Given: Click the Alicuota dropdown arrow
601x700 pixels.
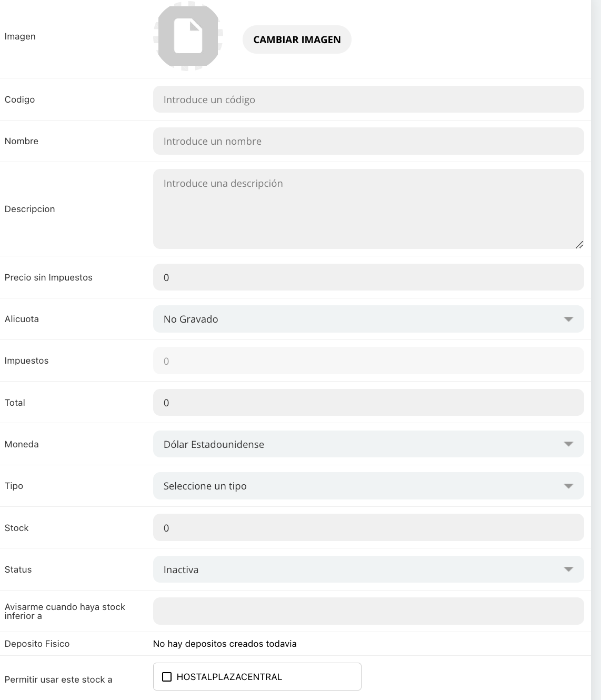Looking at the screenshot, I should coord(568,319).
